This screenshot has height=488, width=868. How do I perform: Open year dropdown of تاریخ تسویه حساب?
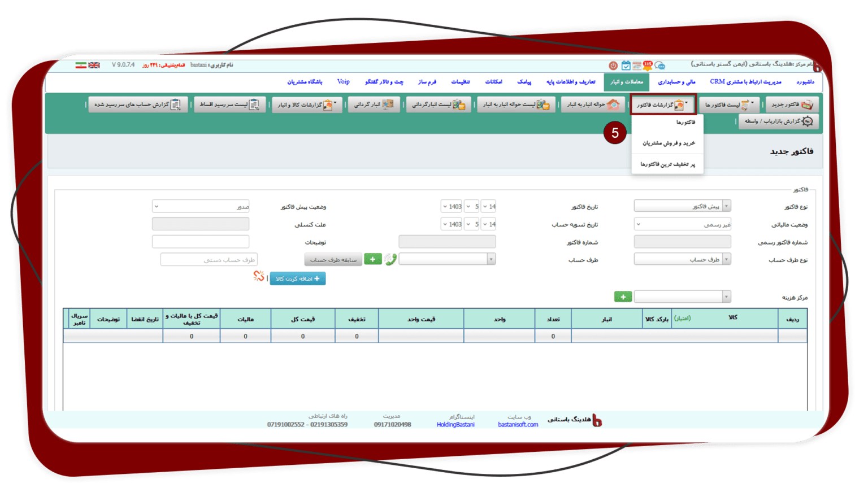coord(452,224)
